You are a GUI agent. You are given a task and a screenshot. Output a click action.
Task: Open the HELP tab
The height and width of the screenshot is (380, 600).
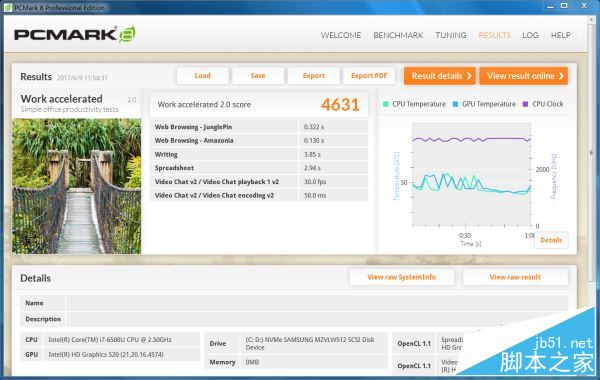560,35
